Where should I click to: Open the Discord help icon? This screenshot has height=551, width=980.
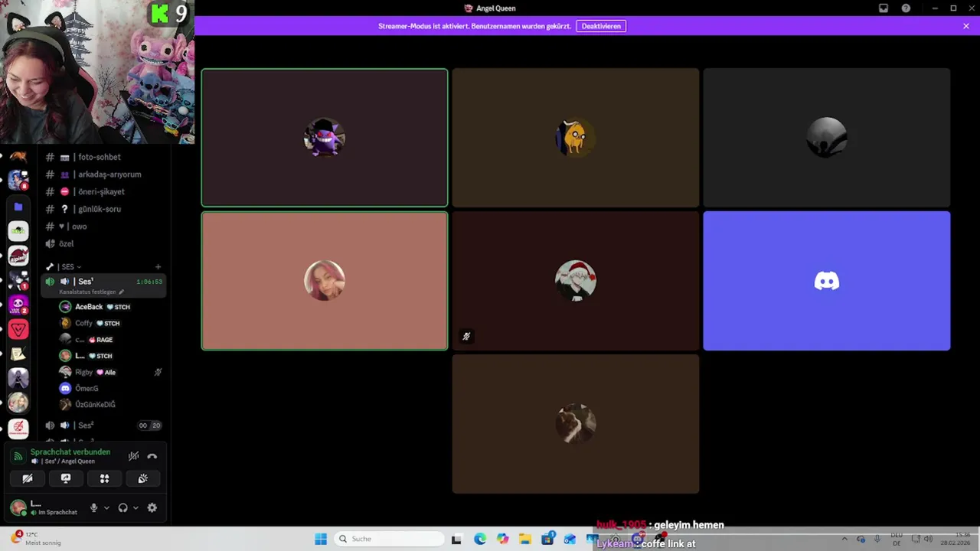pos(906,8)
